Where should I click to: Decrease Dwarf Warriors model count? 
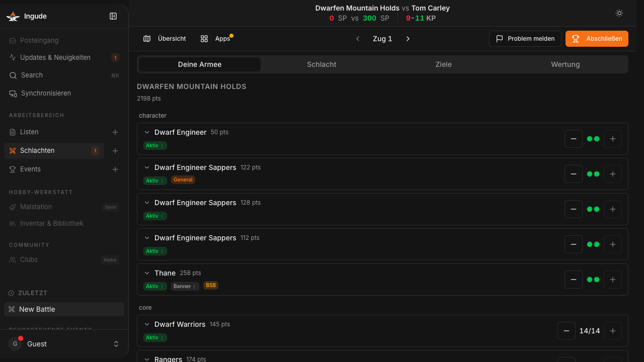click(567, 331)
